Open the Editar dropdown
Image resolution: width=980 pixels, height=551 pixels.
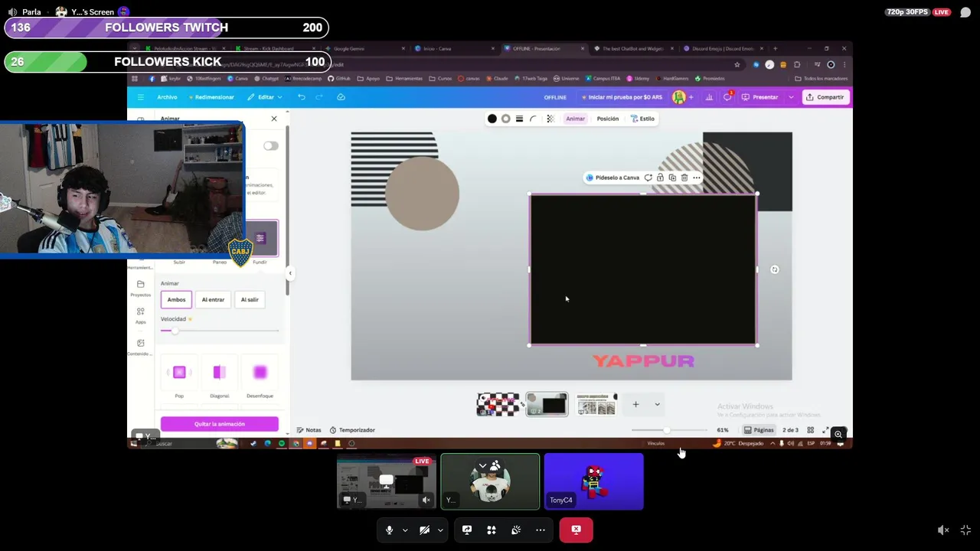coord(264,97)
